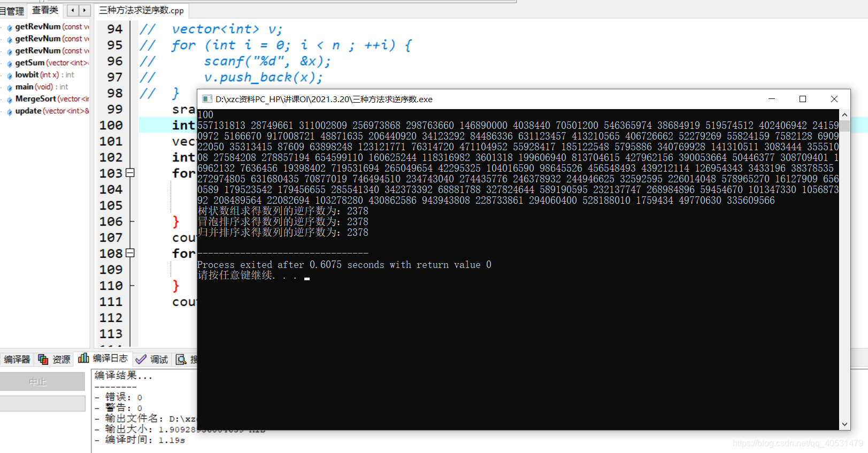Click line number 94 in gutter
Image resolution: width=868 pixels, height=453 pixels.
point(114,29)
